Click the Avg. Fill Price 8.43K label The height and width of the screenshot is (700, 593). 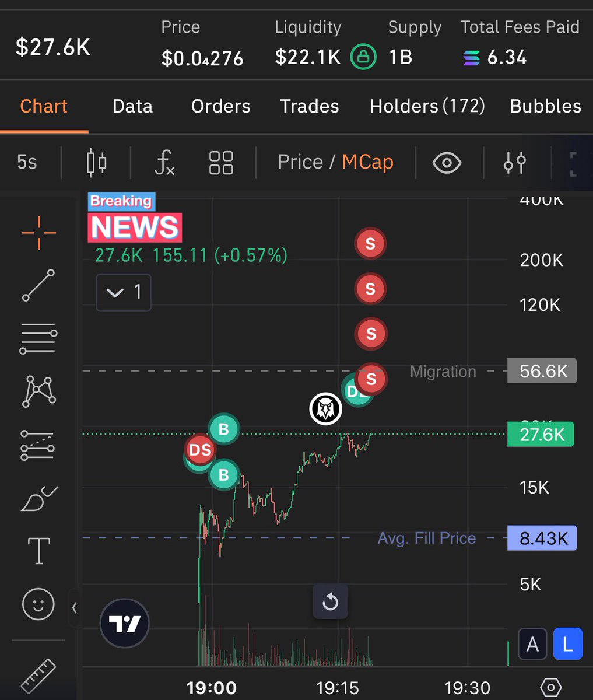[x=542, y=538]
